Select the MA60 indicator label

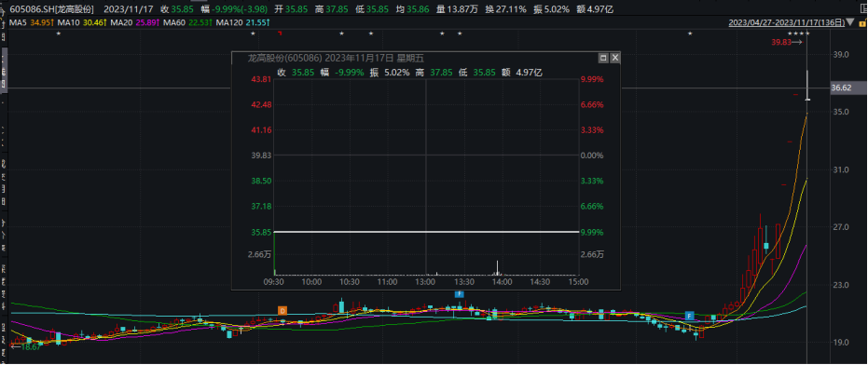(173, 22)
